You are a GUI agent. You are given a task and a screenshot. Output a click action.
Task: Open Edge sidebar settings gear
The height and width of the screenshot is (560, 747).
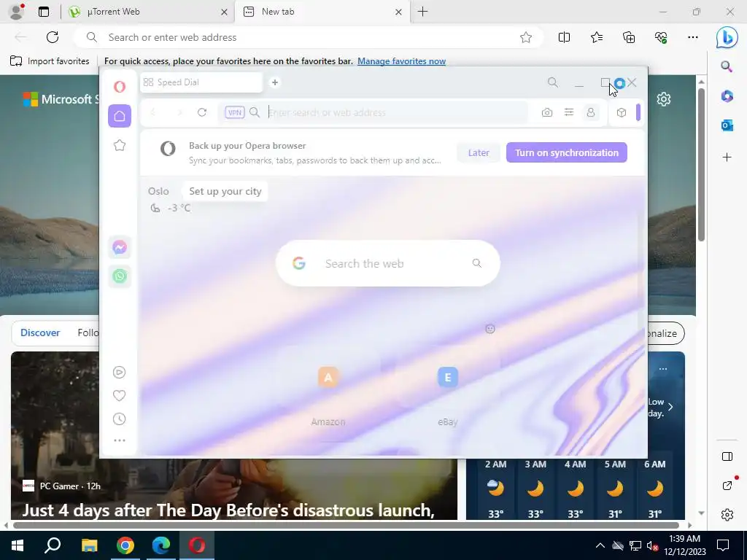tap(727, 515)
